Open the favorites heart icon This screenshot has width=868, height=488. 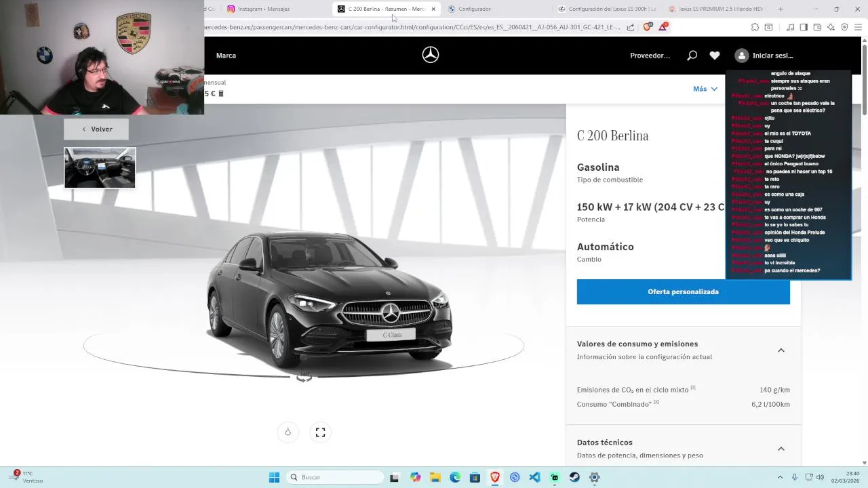(715, 56)
